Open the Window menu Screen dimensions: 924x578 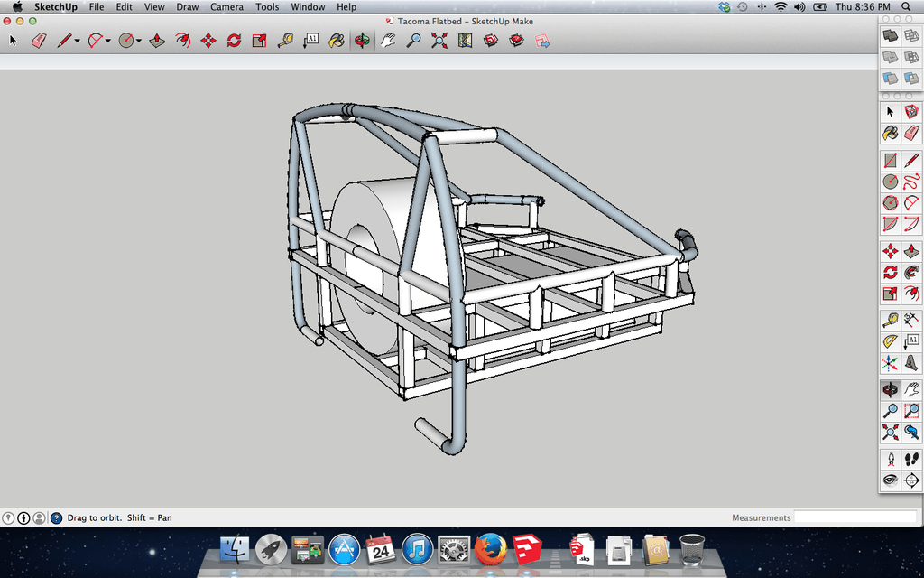pyautogui.click(x=308, y=7)
